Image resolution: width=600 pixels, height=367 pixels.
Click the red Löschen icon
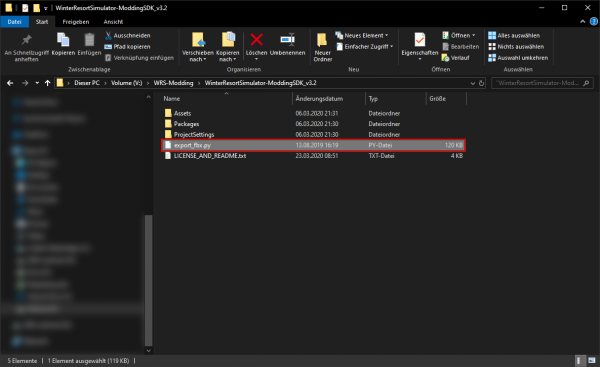(x=256, y=40)
